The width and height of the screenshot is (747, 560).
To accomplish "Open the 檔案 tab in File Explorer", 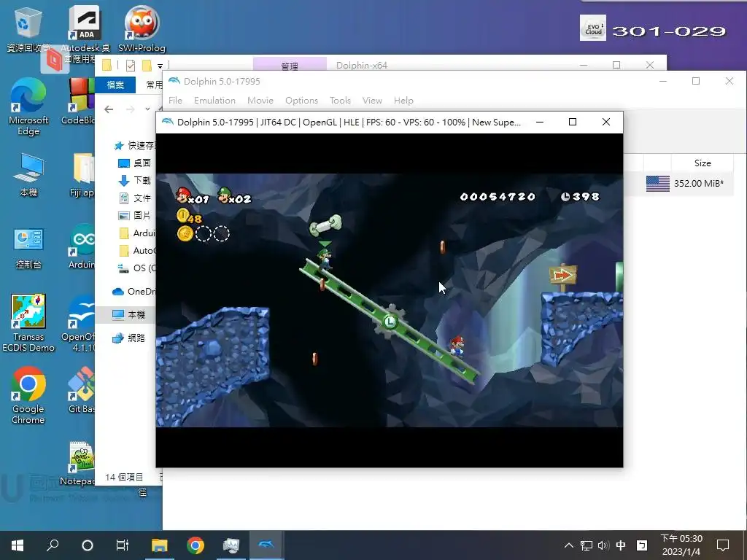I will [115, 85].
